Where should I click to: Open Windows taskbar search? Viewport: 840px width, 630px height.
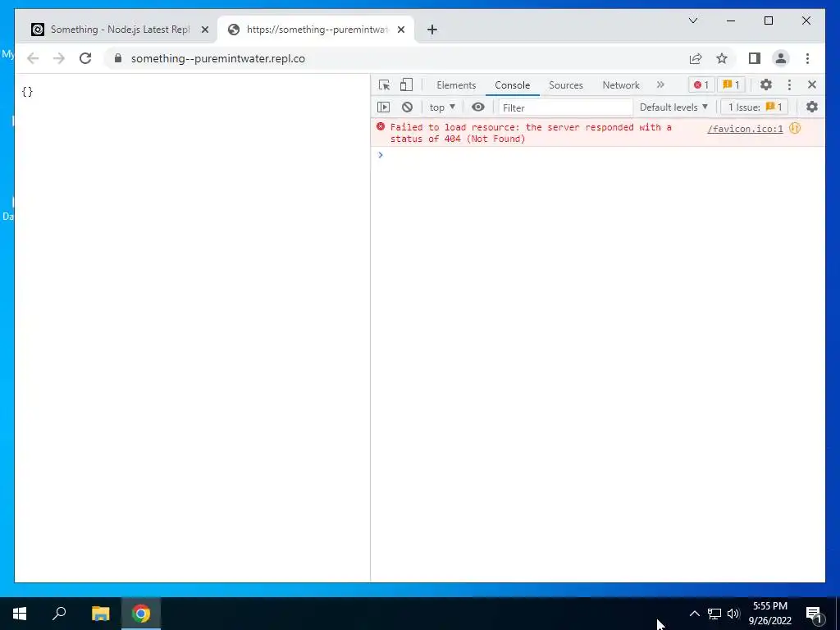pos(59,614)
